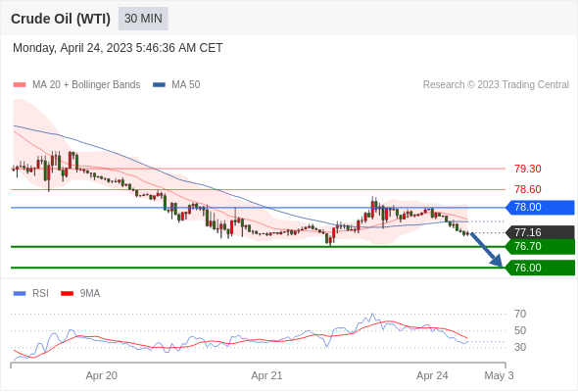Click the red 78.60 resistance label

click(x=528, y=189)
